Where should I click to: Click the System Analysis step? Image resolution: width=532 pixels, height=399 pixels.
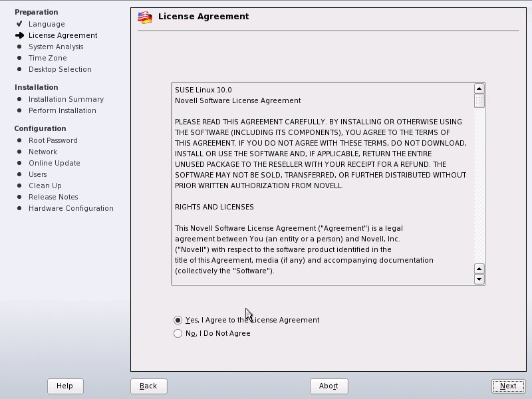click(x=56, y=47)
